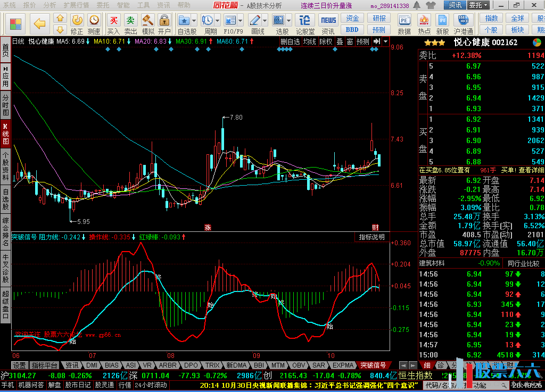Viewport: 545px width, 392px height.
Task: Click the 买入 (buy) toolbar icon
Action: pyautogui.click(x=113, y=21)
